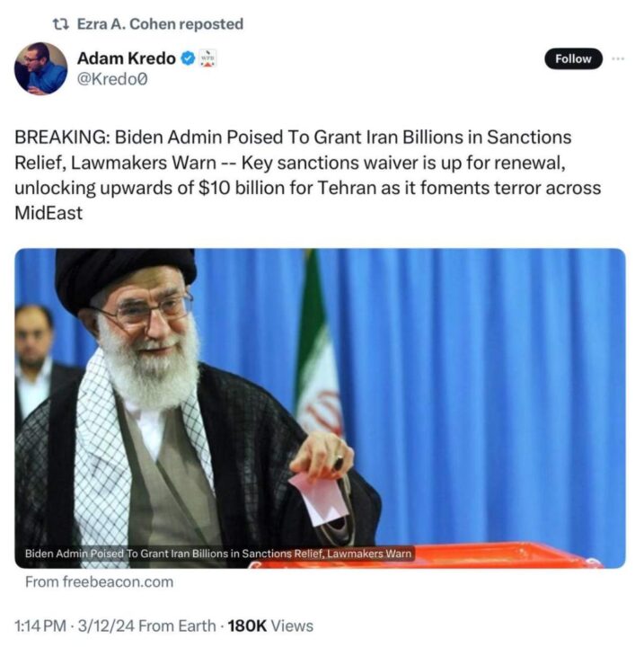Click the headline caption overlay on card
The width and height of the screenshot is (644, 647).
click(x=218, y=554)
